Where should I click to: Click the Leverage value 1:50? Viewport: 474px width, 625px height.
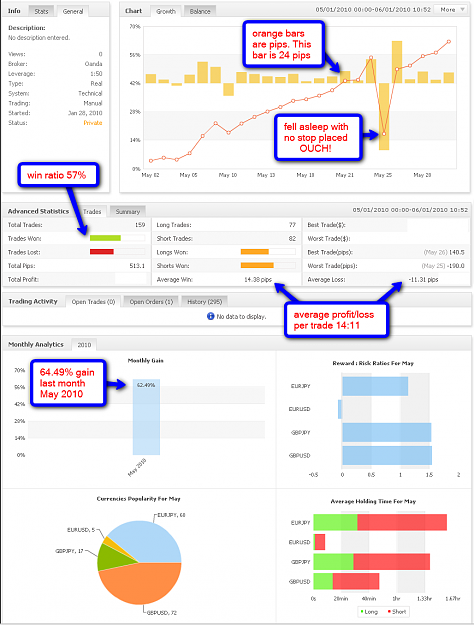pos(96,74)
